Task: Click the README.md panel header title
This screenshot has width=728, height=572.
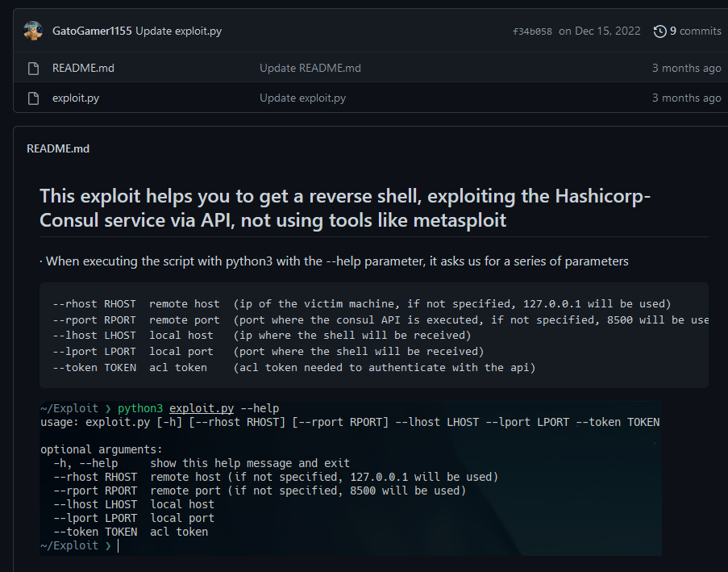Action: click(x=58, y=148)
